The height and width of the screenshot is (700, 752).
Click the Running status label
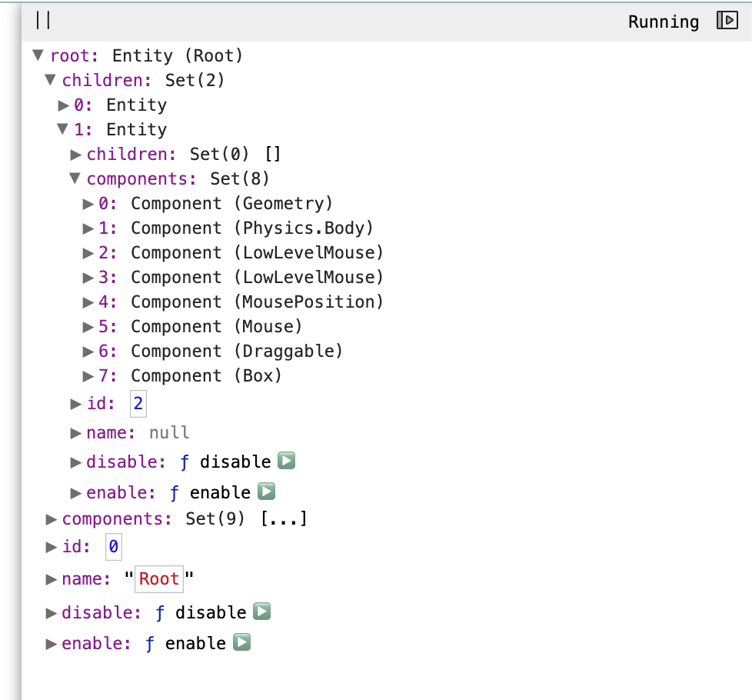coord(663,22)
